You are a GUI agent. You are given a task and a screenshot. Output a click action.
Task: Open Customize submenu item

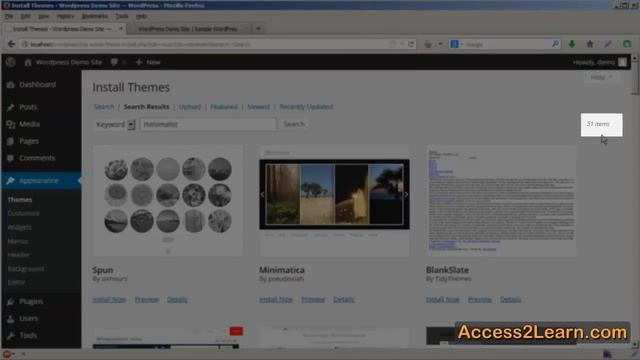click(x=24, y=213)
